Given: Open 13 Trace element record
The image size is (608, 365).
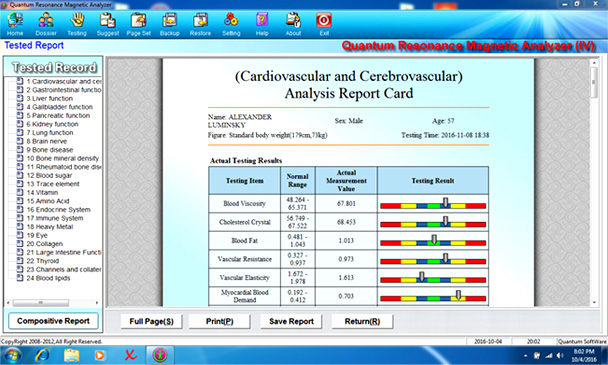Looking at the screenshot, I should [x=48, y=184].
